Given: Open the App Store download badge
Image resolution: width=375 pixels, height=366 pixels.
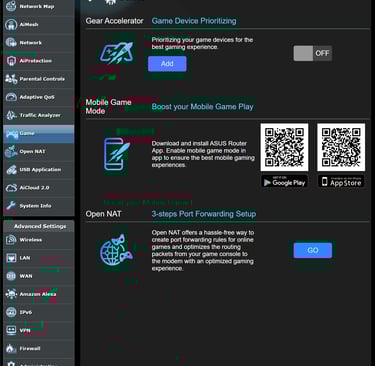Looking at the screenshot, I should 341,182.
